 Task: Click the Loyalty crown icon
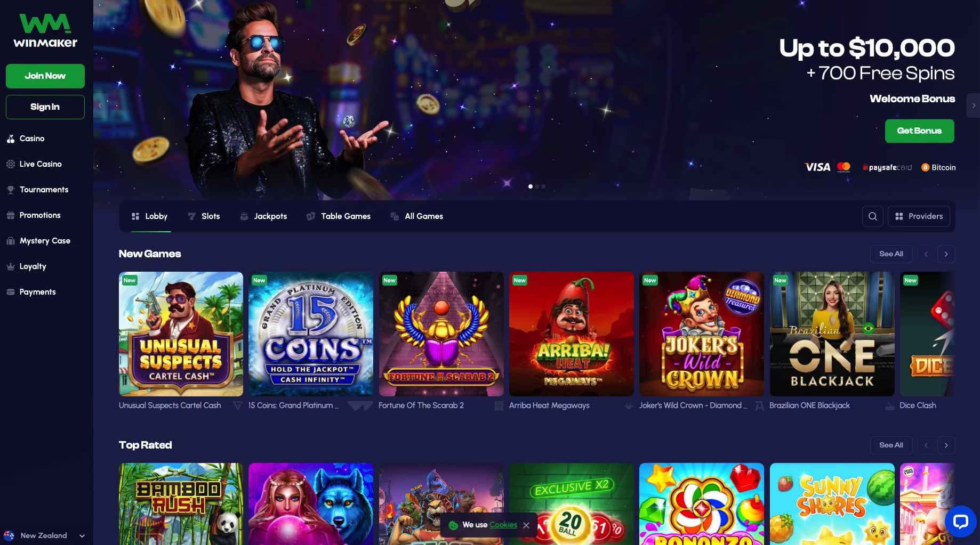pyautogui.click(x=10, y=266)
